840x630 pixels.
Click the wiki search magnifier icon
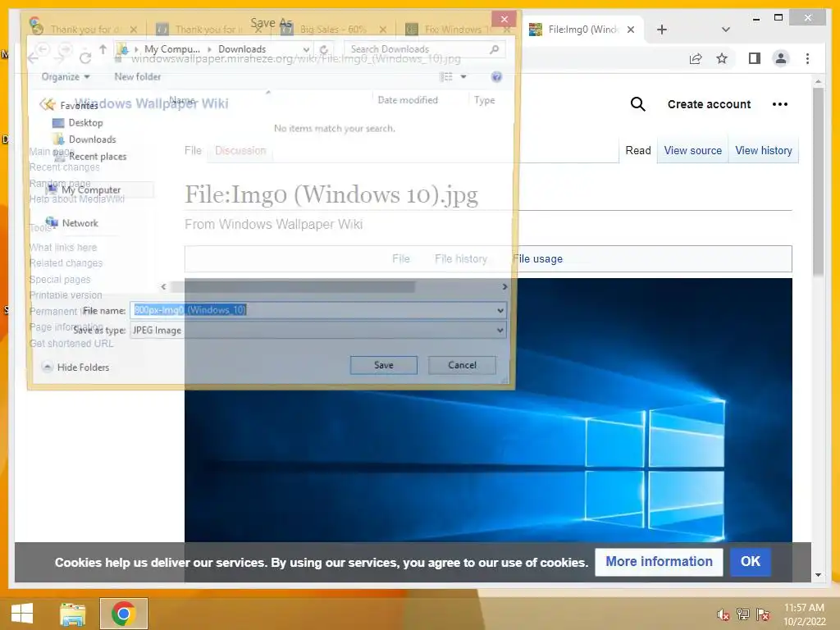pyautogui.click(x=637, y=104)
